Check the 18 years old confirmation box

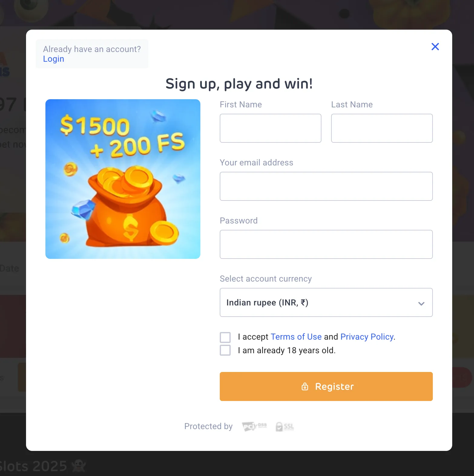pos(225,350)
